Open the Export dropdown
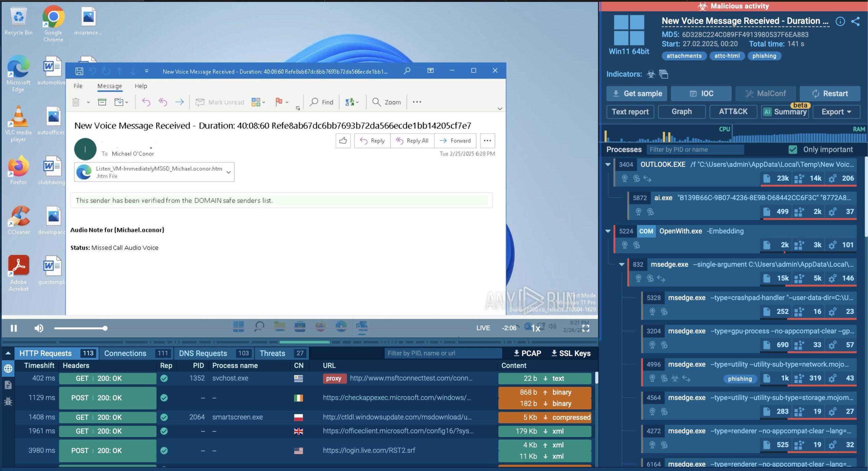868x471 pixels. pyautogui.click(x=836, y=112)
